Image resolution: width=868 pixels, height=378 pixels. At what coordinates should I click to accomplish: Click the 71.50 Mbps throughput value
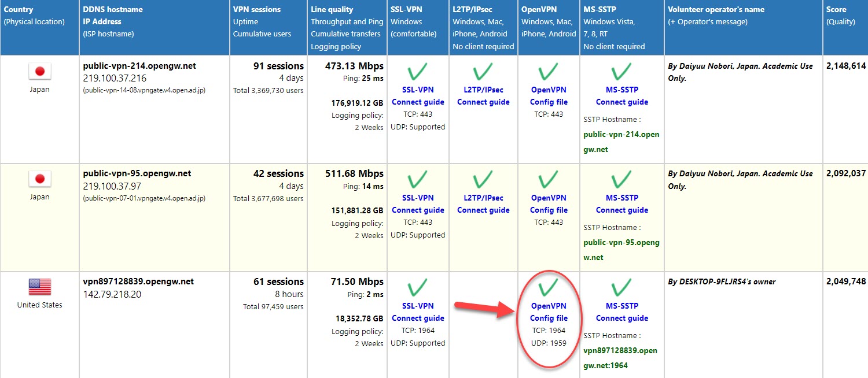point(357,281)
